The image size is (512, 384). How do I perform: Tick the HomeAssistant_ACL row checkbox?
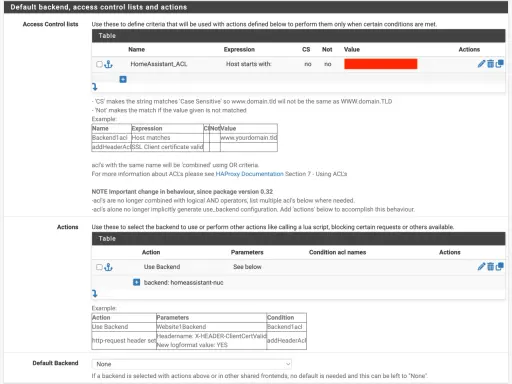pyautogui.click(x=99, y=64)
